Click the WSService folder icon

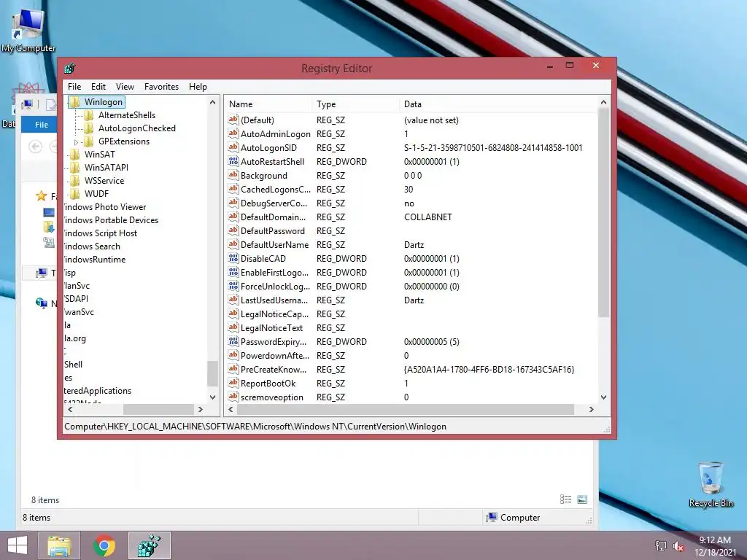click(75, 181)
